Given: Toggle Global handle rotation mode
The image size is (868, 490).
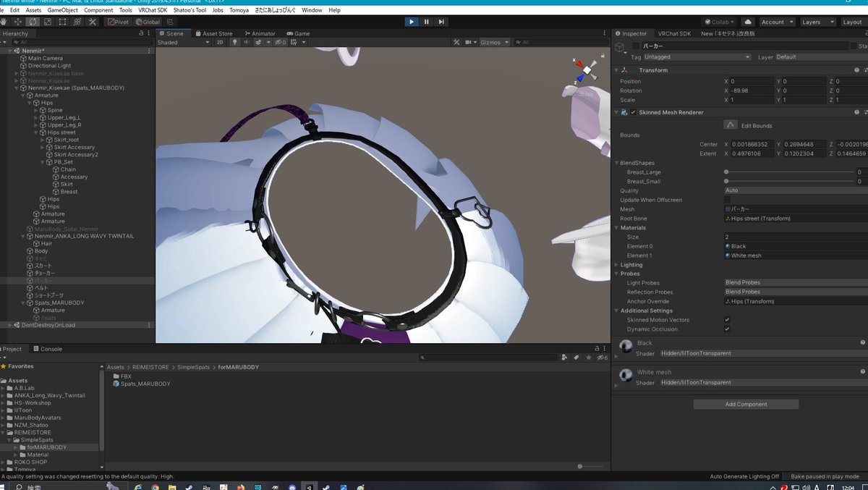Looking at the screenshot, I should (x=148, y=22).
